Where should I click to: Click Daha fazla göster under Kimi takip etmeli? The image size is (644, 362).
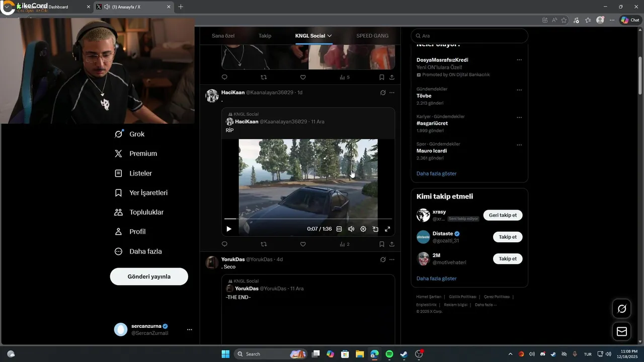pos(437,279)
